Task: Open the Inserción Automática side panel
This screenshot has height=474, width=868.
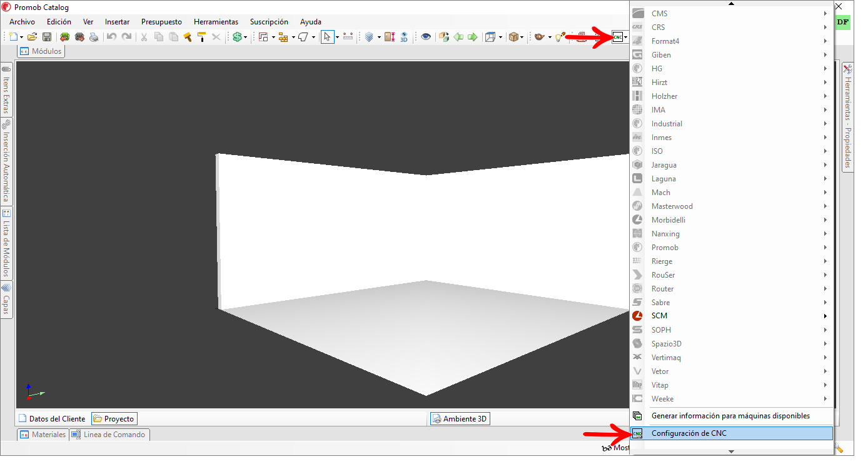Action: [x=6, y=161]
